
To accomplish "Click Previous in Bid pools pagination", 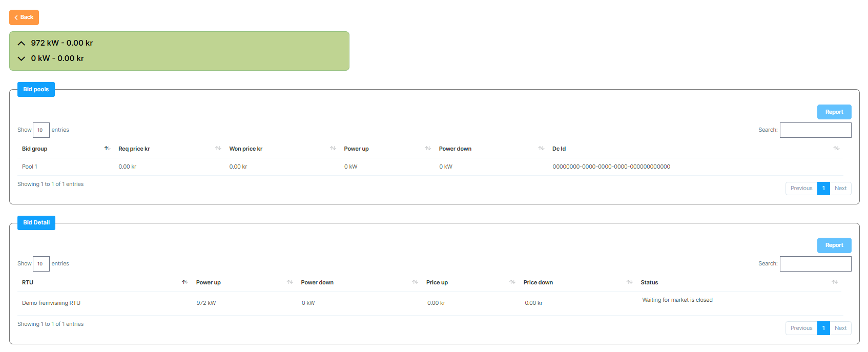I will point(801,189).
